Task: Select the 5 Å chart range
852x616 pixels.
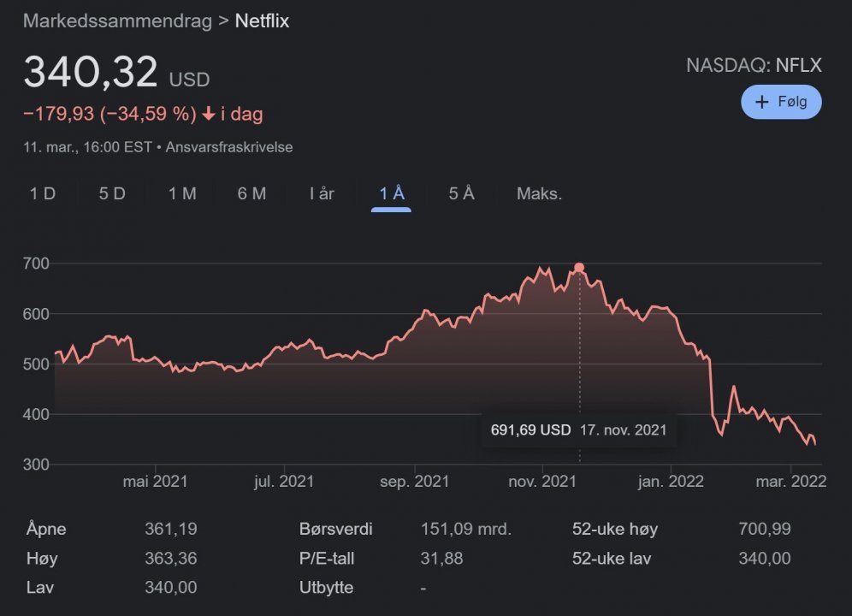Action: pyautogui.click(x=460, y=194)
